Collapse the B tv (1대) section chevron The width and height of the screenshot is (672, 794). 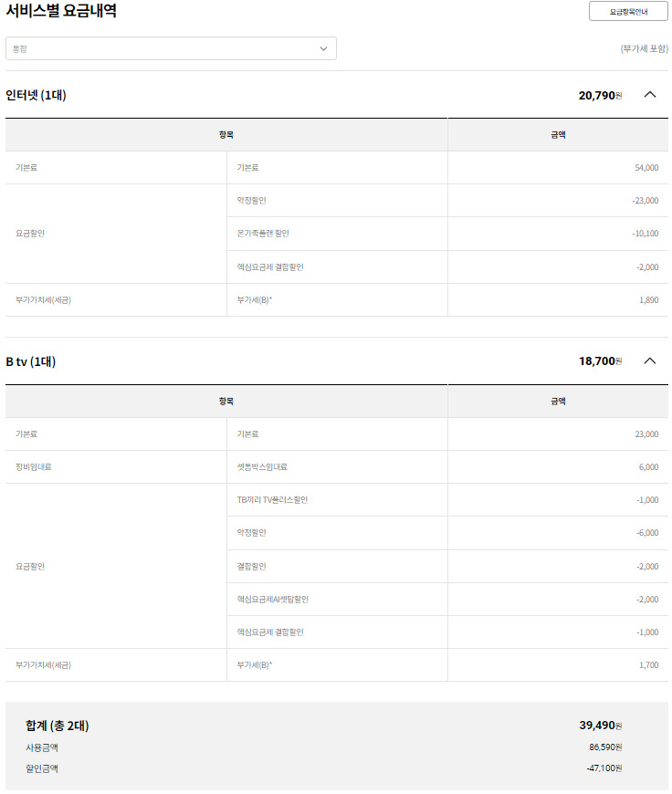650,360
